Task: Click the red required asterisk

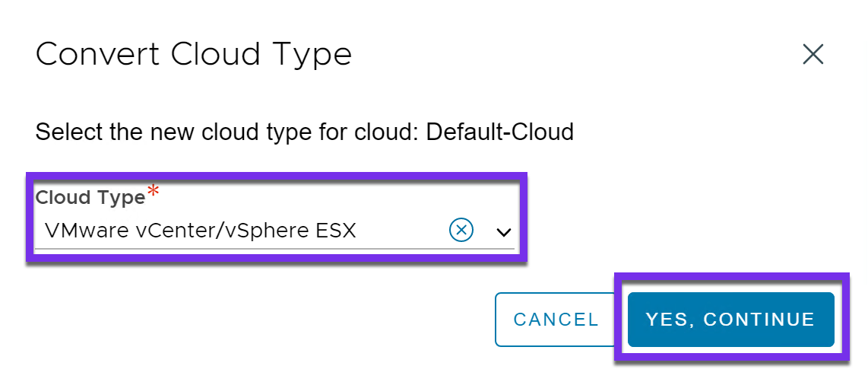Action: 154,194
